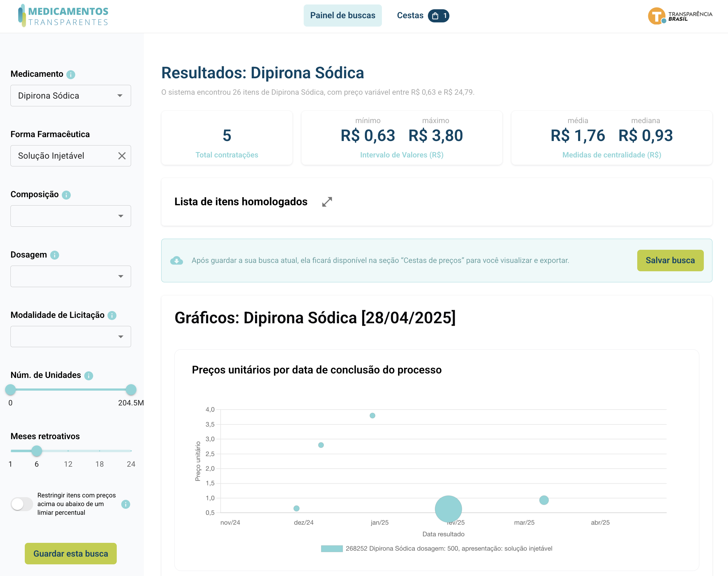Show info tooltip for Núm. de Unidades

(89, 375)
